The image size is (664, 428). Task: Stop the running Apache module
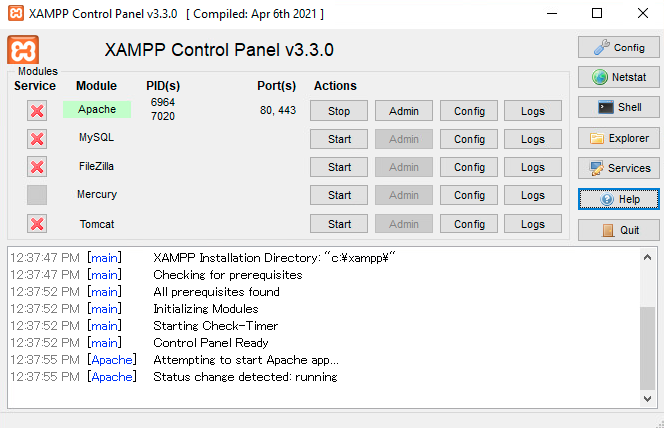[339, 111]
